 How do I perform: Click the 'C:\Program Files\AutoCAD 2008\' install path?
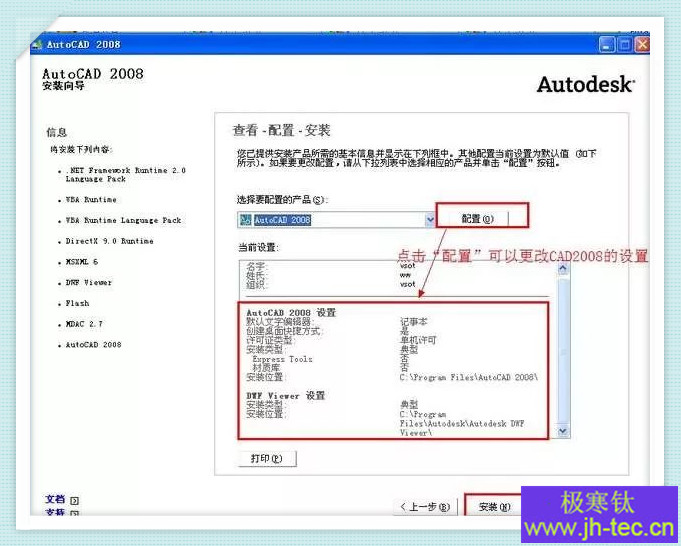click(469, 377)
